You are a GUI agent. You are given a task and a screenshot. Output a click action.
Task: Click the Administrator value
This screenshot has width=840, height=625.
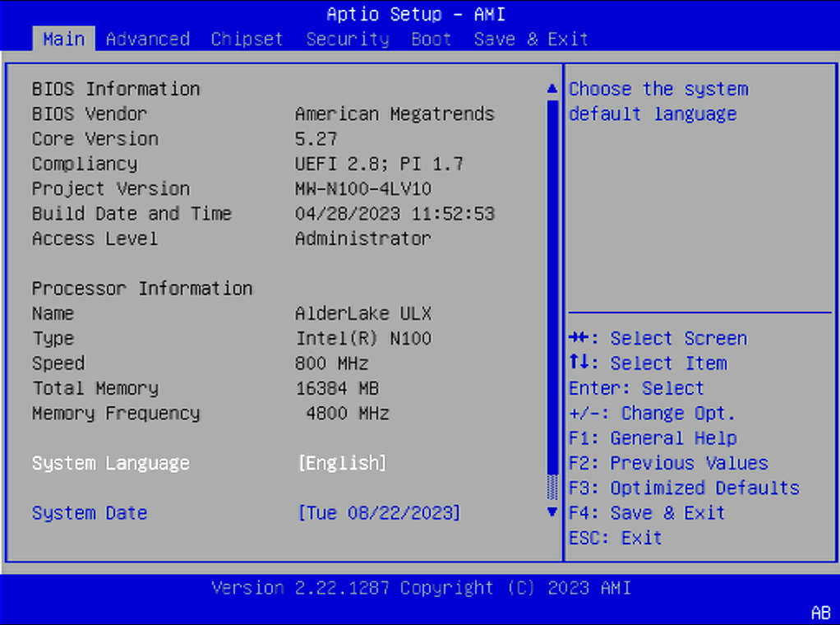coord(363,238)
